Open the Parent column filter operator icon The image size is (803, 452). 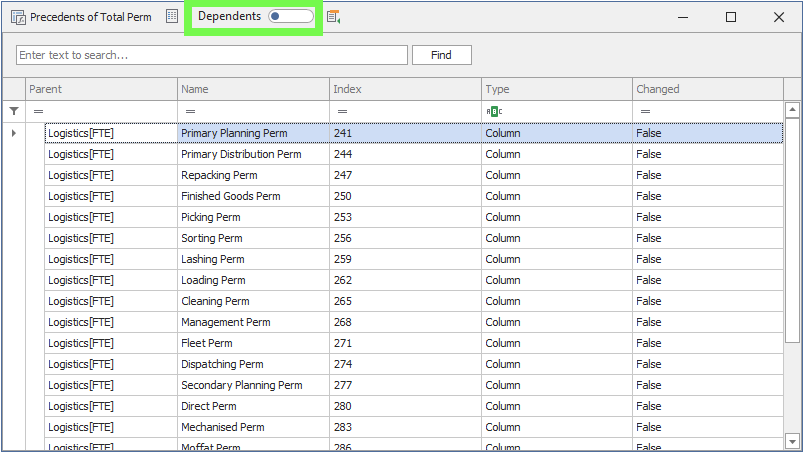(38, 111)
